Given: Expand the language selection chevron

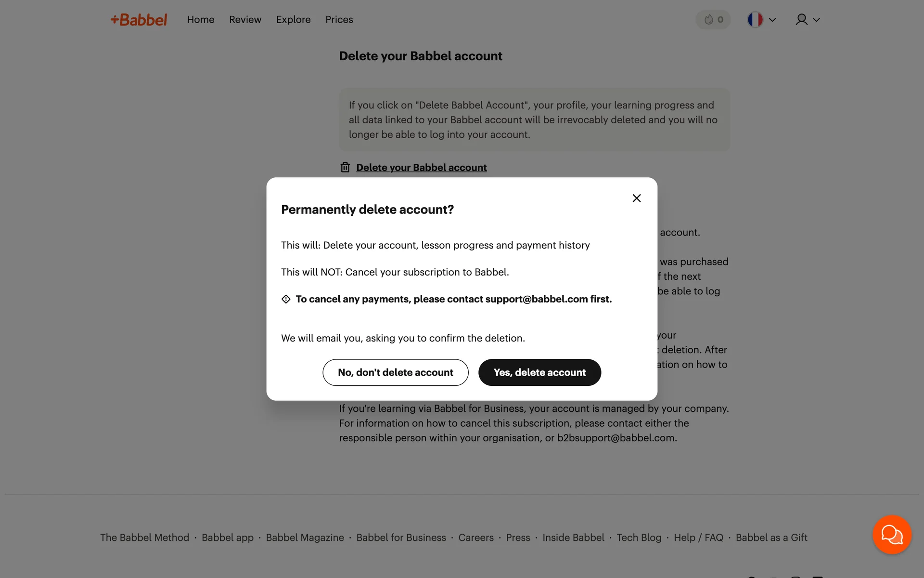Looking at the screenshot, I should click(x=772, y=20).
